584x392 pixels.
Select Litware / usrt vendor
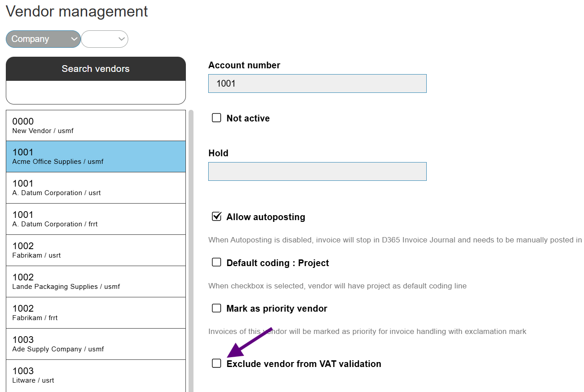coord(96,375)
